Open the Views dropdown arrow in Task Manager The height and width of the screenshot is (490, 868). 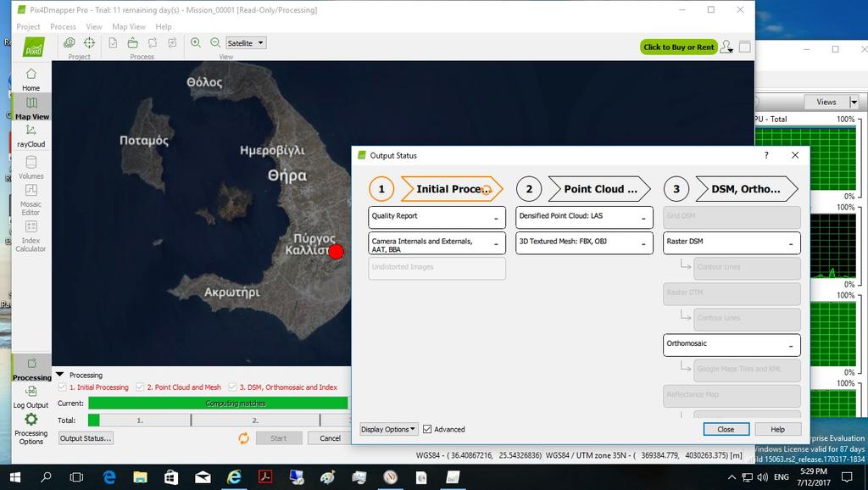(854, 102)
